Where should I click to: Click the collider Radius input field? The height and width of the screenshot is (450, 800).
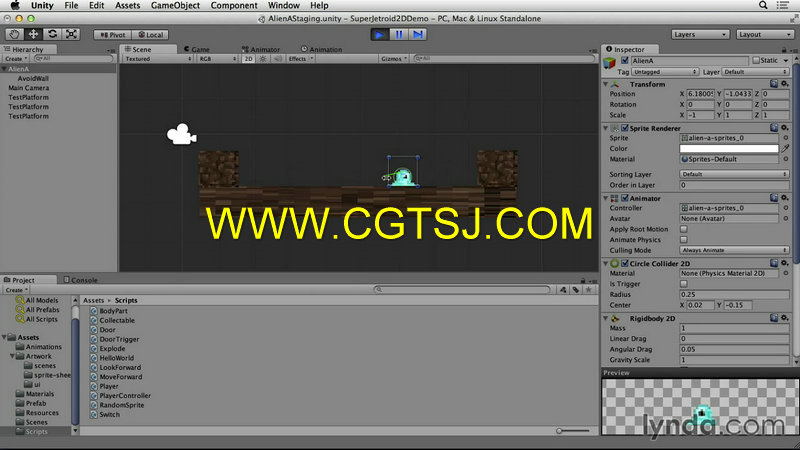click(734, 294)
